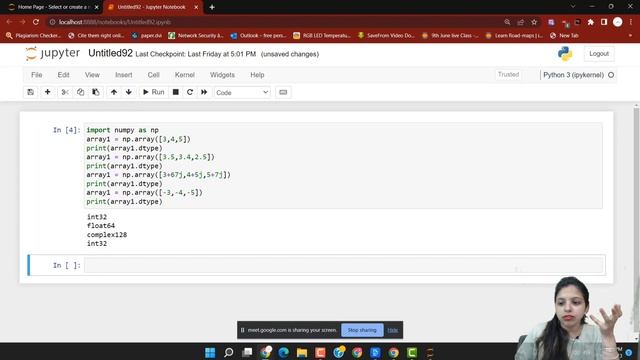Viewport: 640px width, 360px height.
Task: Open the Windows Start menu
Action: click(210, 352)
